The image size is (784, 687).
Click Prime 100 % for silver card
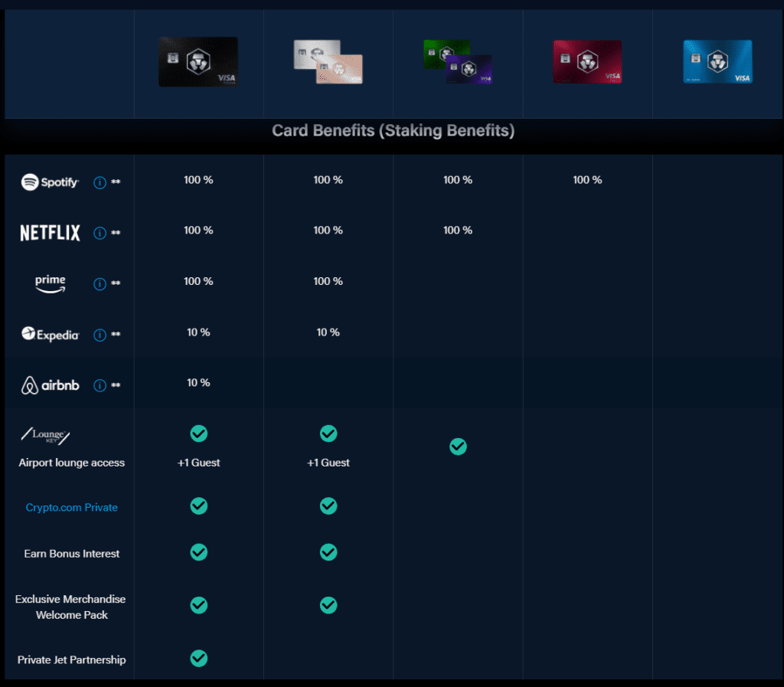pos(328,282)
